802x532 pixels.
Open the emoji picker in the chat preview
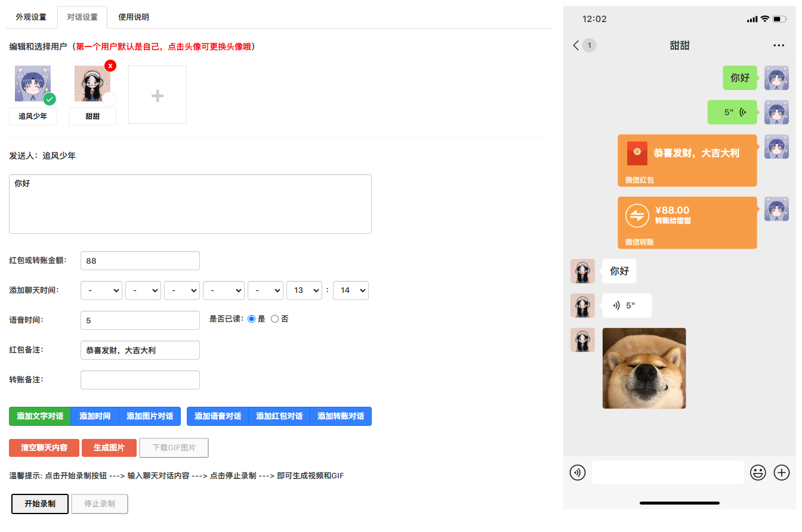click(x=758, y=472)
